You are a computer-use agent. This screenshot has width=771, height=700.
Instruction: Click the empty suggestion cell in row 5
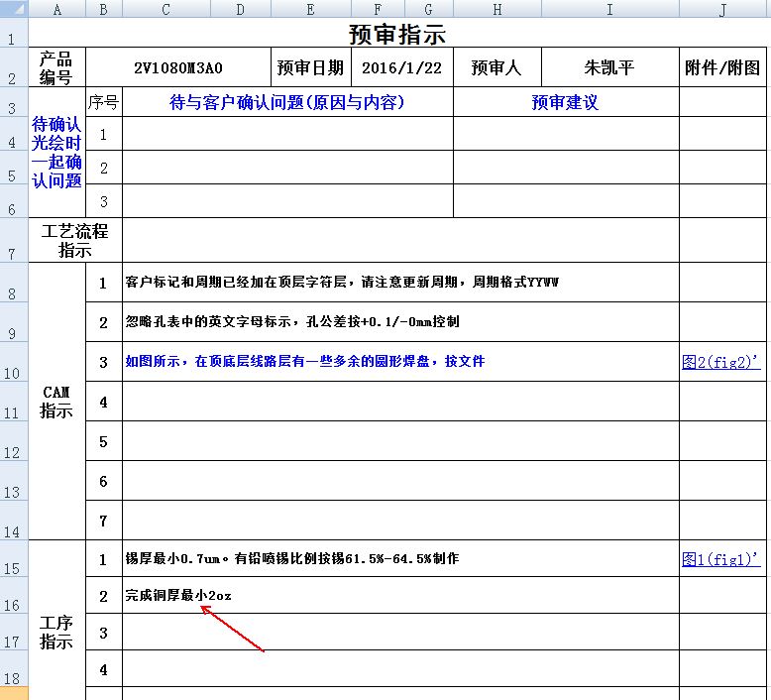566,168
